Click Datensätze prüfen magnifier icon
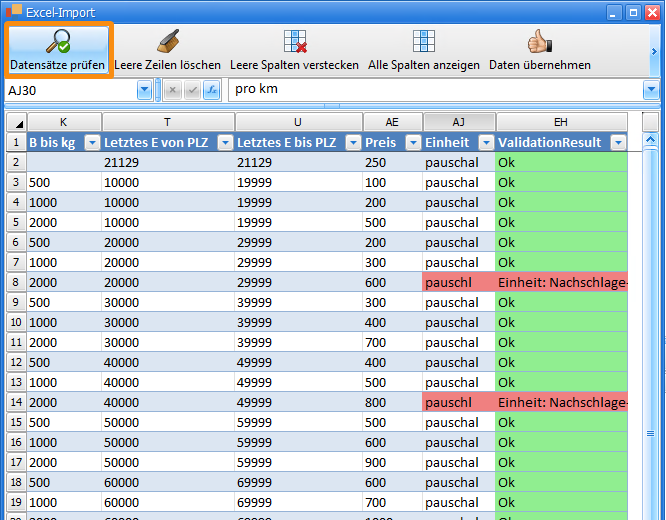The image size is (666, 520). (x=58, y=42)
